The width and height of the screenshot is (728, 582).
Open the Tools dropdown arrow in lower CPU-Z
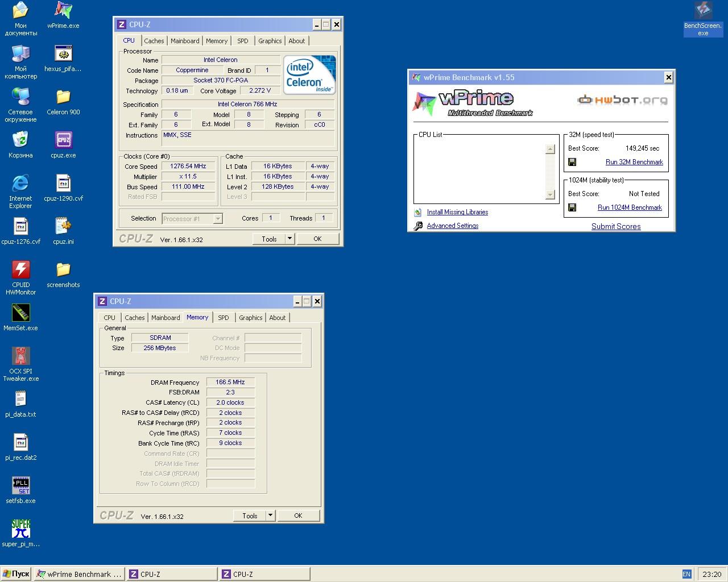tap(270, 516)
